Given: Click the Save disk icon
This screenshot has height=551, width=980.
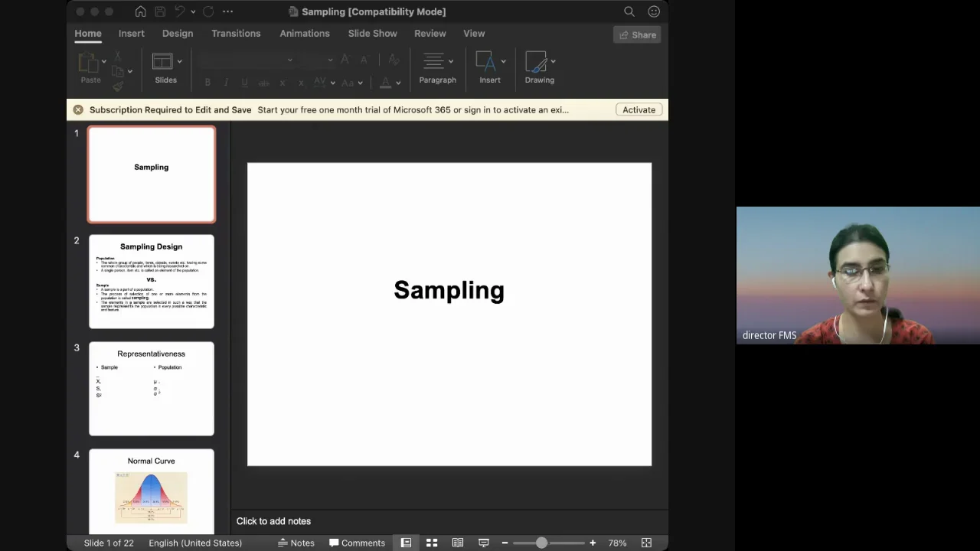Looking at the screenshot, I should click(160, 11).
